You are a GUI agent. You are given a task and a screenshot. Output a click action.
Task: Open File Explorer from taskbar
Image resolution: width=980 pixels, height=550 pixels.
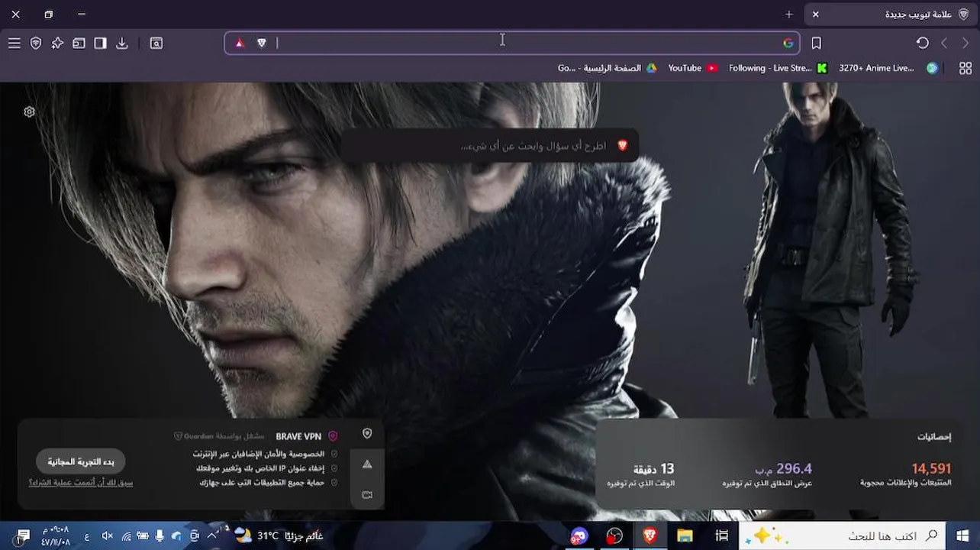click(x=685, y=535)
